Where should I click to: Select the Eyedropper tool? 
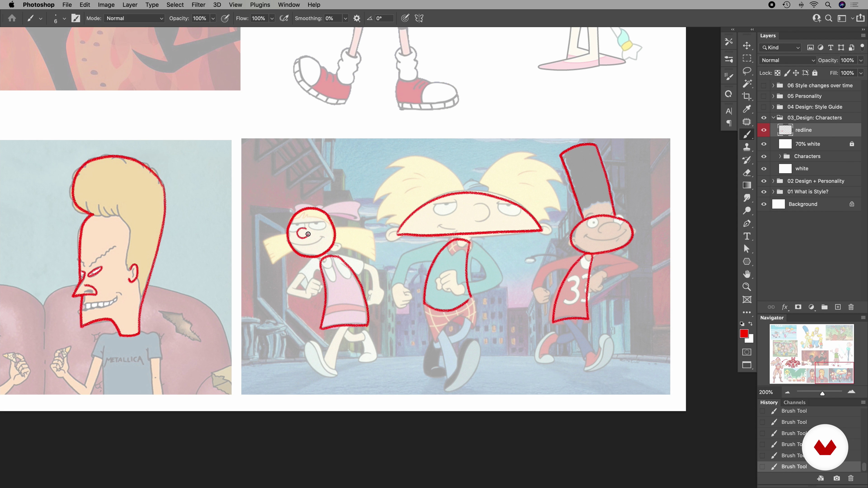(x=747, y=109)
